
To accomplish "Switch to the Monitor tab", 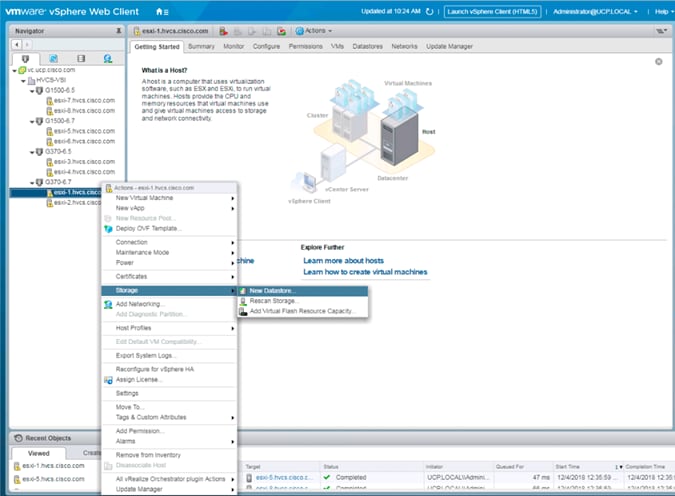I will pos(233,46).
